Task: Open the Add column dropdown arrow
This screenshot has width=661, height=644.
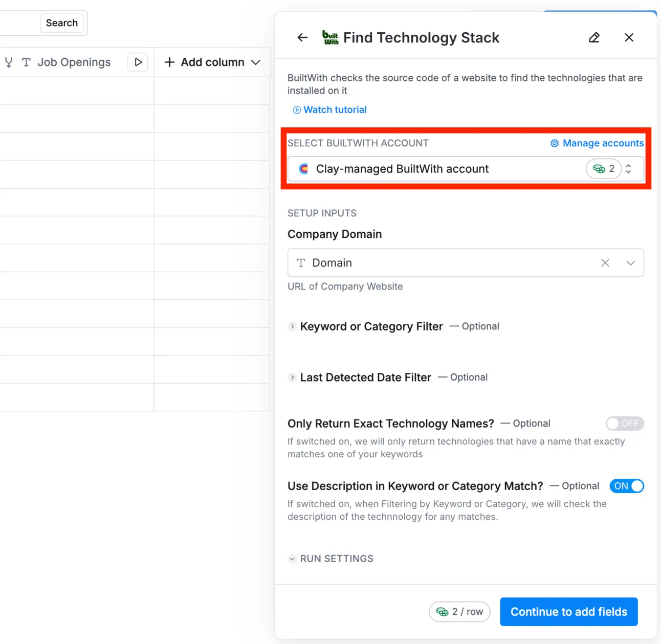Action: tap(256, 62)
